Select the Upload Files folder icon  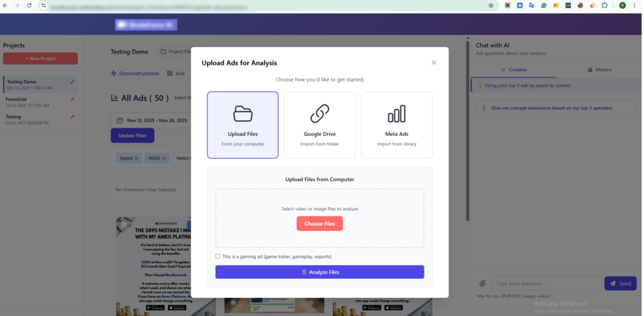[242, 114]
